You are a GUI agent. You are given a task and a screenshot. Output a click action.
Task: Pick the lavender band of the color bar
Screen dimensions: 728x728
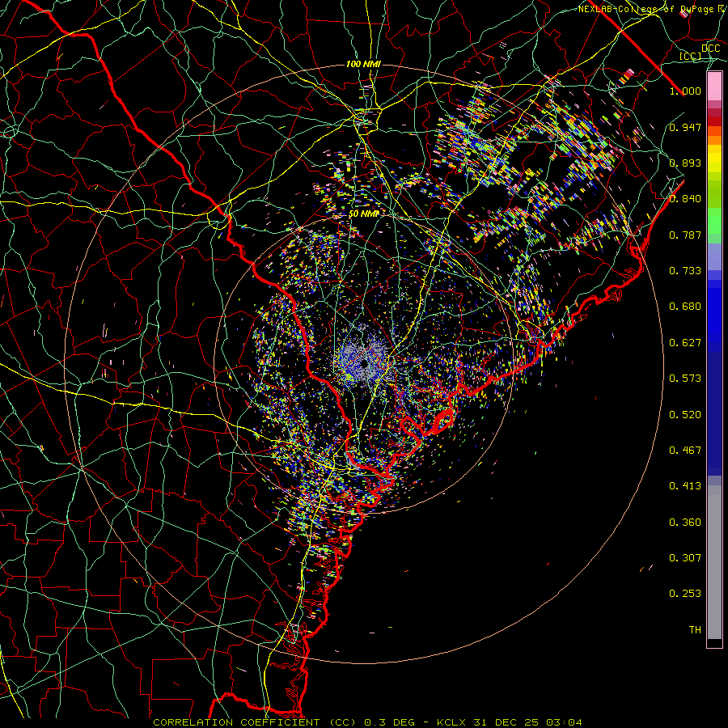[x=714, y=257]
